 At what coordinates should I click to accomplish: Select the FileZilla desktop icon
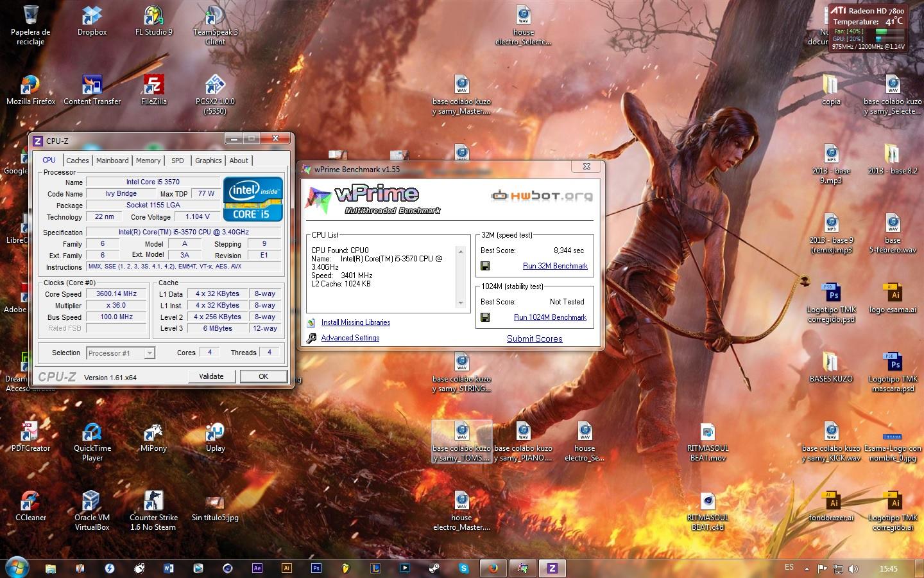pos(153,90)
